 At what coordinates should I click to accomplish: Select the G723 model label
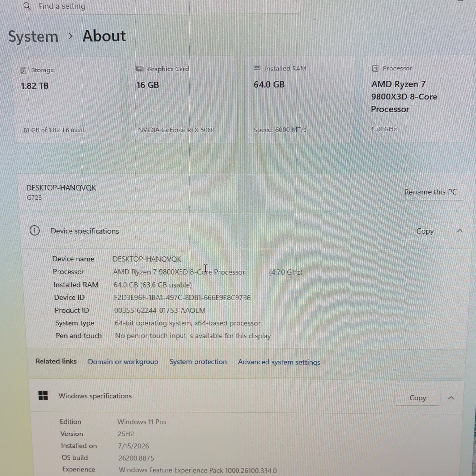click(x=34, y=198)
